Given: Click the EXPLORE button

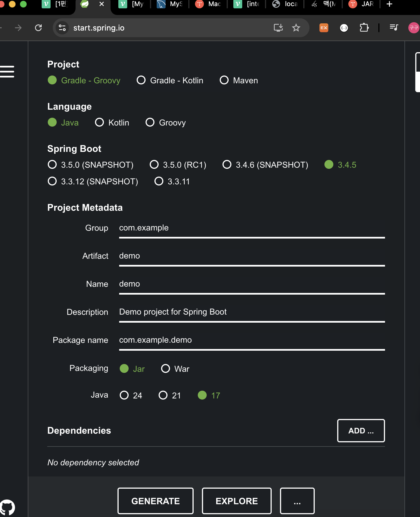Looking at the screenshot, I should point(237,501).
